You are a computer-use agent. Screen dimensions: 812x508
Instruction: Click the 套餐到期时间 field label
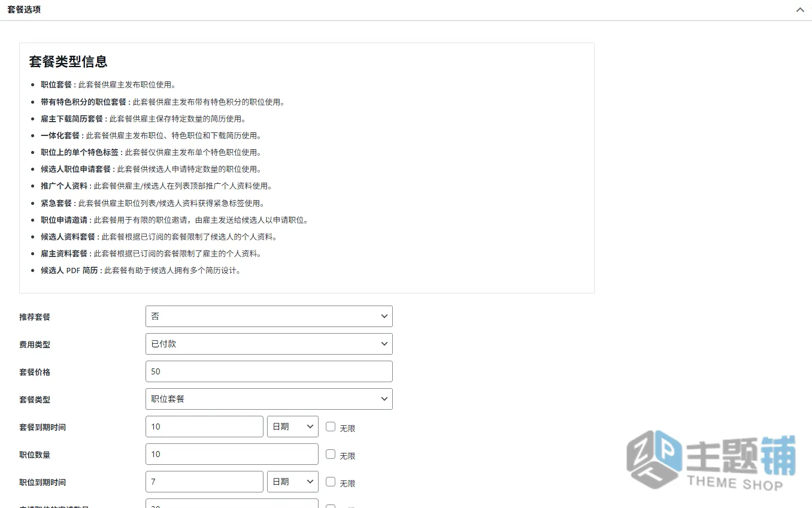pyautogui.click(x=43, y=427)
